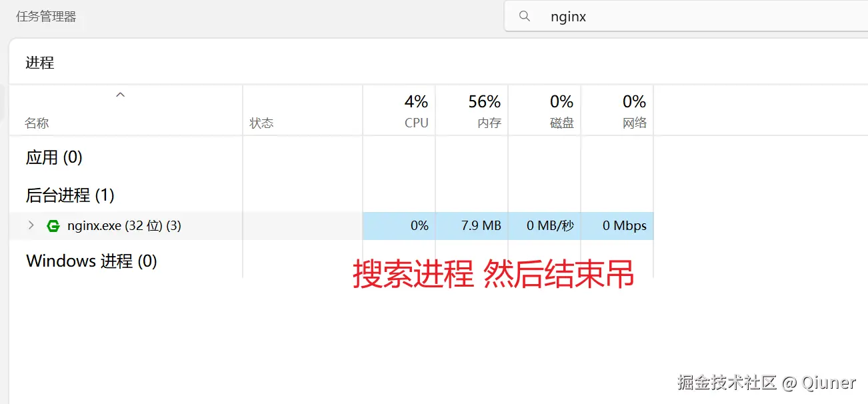Image resolution: width=868 pixels, height=404 pixels.
Task: Click the nginx search input field
Action: (667, 17)
